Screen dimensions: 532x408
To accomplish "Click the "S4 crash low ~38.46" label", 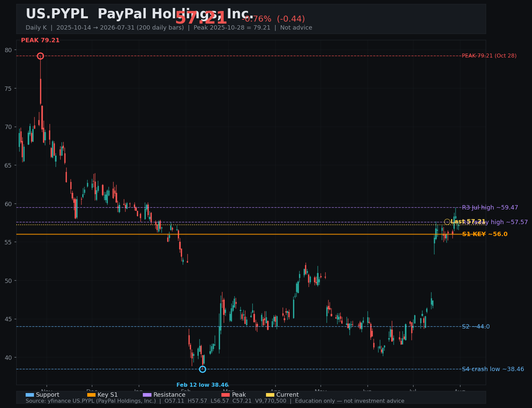I will (493, 369).
